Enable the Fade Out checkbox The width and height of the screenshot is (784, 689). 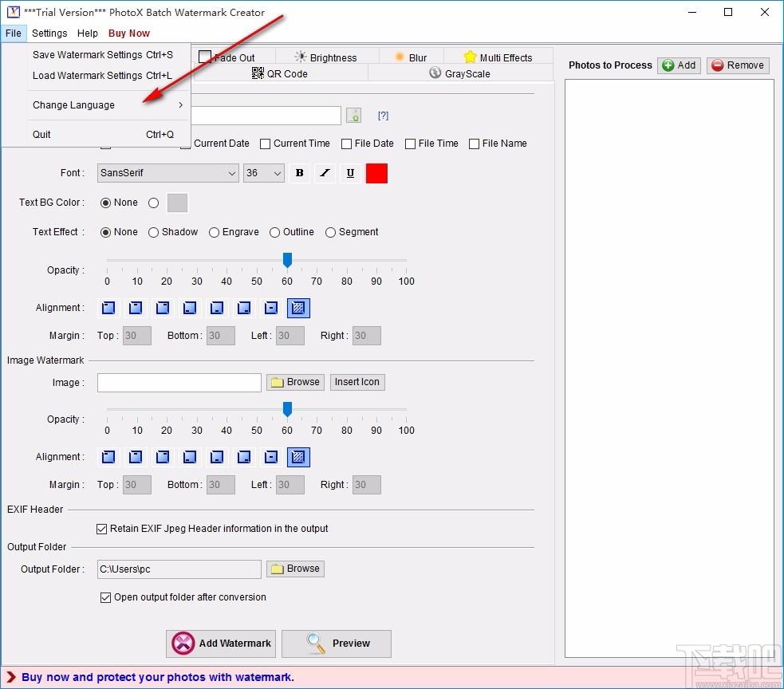coord(204,57)
